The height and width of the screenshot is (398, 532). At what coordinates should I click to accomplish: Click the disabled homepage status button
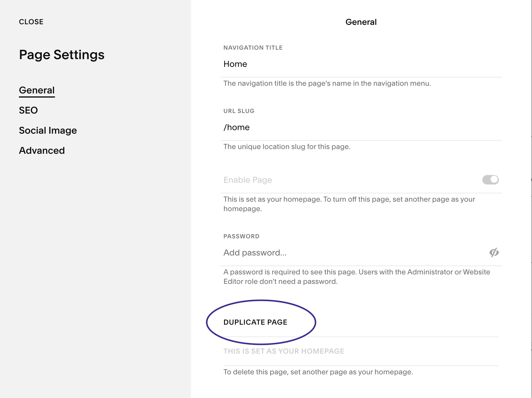[x=284, y=351]
